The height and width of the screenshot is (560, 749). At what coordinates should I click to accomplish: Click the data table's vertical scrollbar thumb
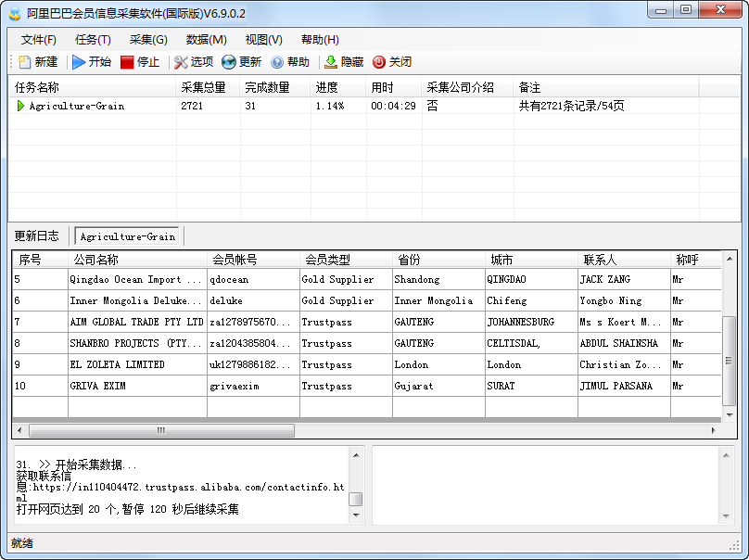(x=729, y=361)
